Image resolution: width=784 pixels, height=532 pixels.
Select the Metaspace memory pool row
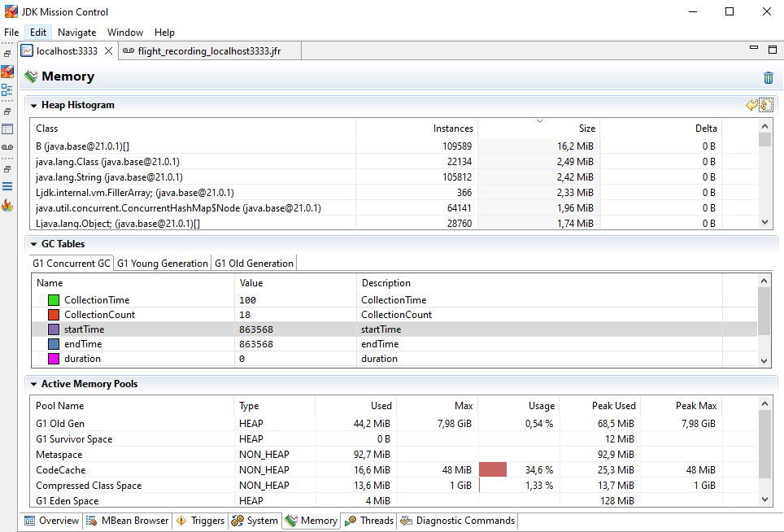point(394,455)
